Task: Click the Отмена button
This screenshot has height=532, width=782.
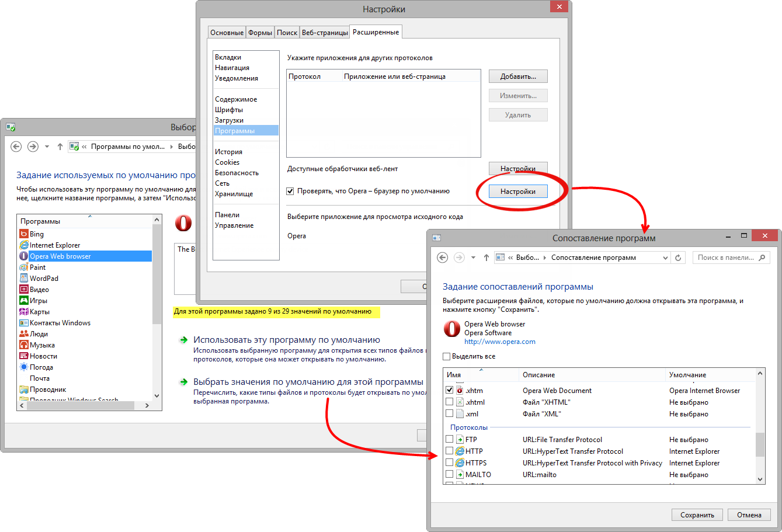Action: pyautogui.click(x=749, y=515)
